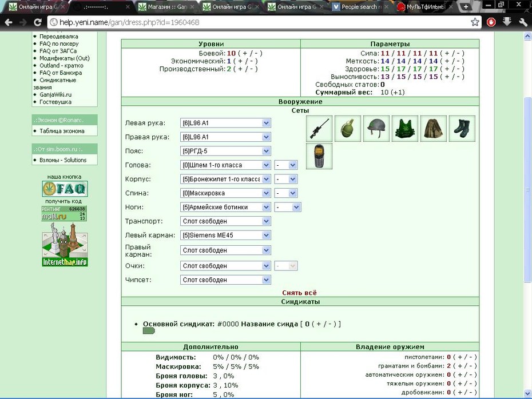The width and height of the screenshot is (532, 399).
Task: Click the scrollbar down arrow
Action: (x=527, y=393)
